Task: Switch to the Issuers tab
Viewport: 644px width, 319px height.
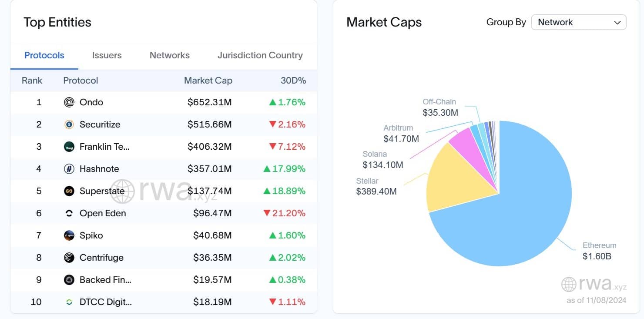Action: pos(107,55)
